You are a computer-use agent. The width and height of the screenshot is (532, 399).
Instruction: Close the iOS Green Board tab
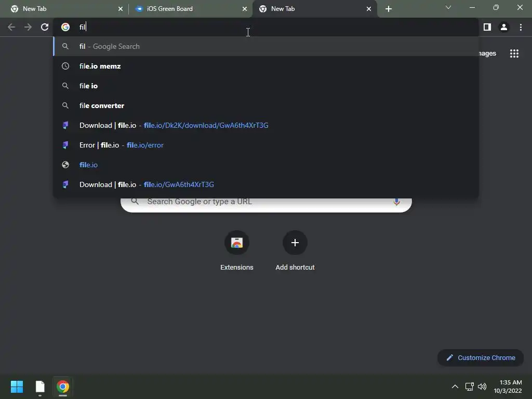click(245, 9)
